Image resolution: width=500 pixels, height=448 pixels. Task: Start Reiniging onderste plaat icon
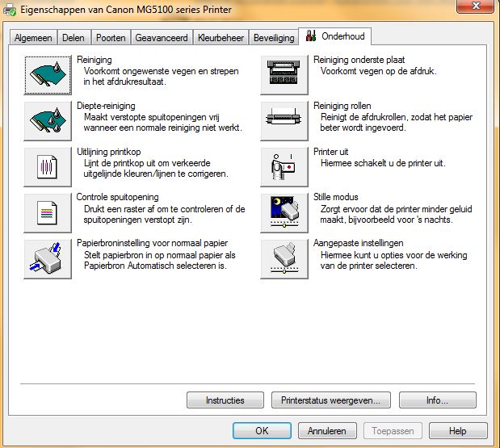(284, 75)
